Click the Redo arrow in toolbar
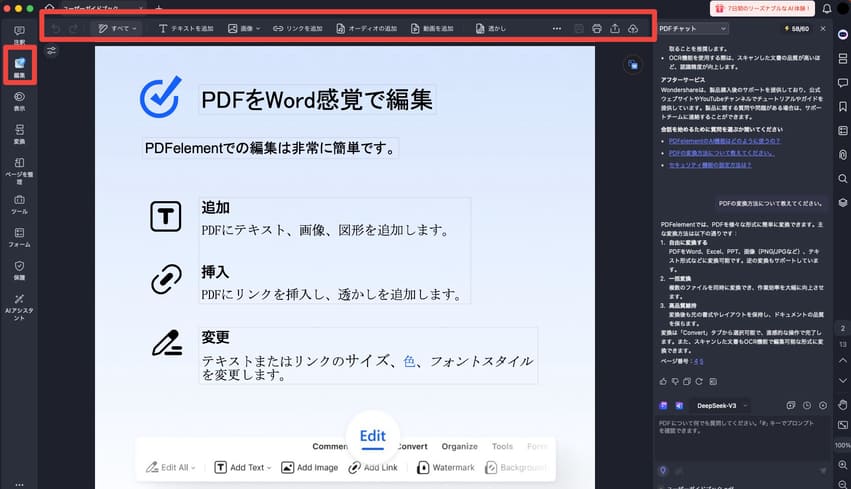851x489 pixels. point(73,28)
